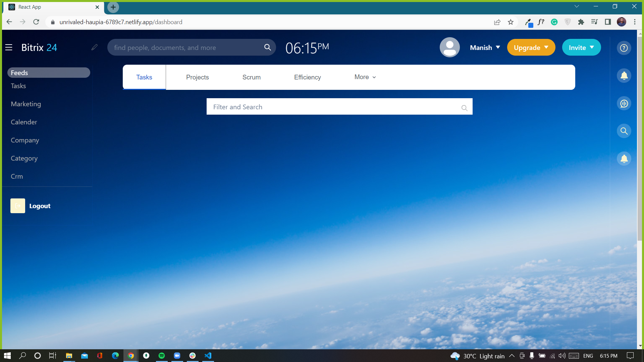Viewport: 644px width, 362px height.
Task: Expand the More tab menu
Action: coord(365,77)
